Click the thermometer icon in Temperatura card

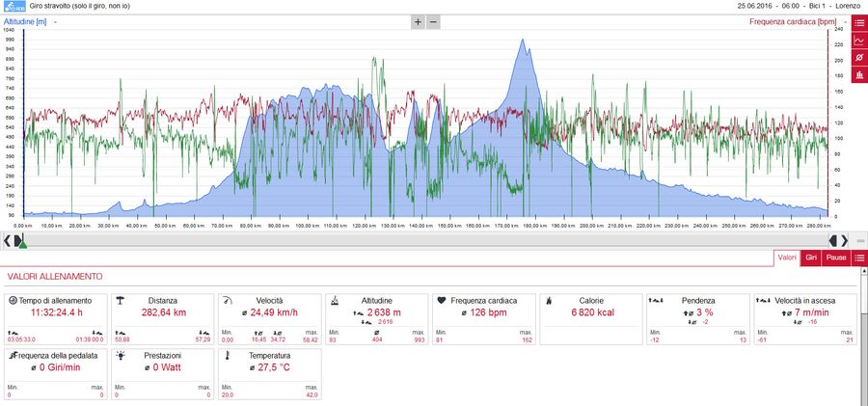[x=227, y=355]
